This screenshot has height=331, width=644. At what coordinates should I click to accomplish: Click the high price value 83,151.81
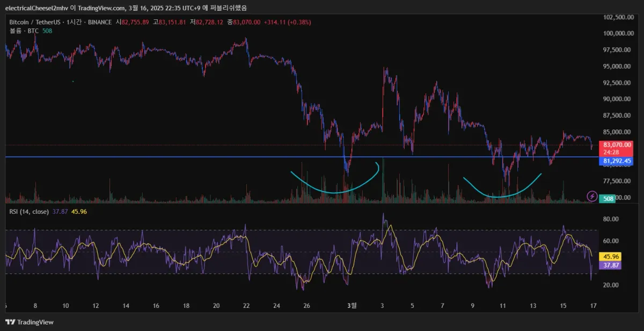point(172,22)
